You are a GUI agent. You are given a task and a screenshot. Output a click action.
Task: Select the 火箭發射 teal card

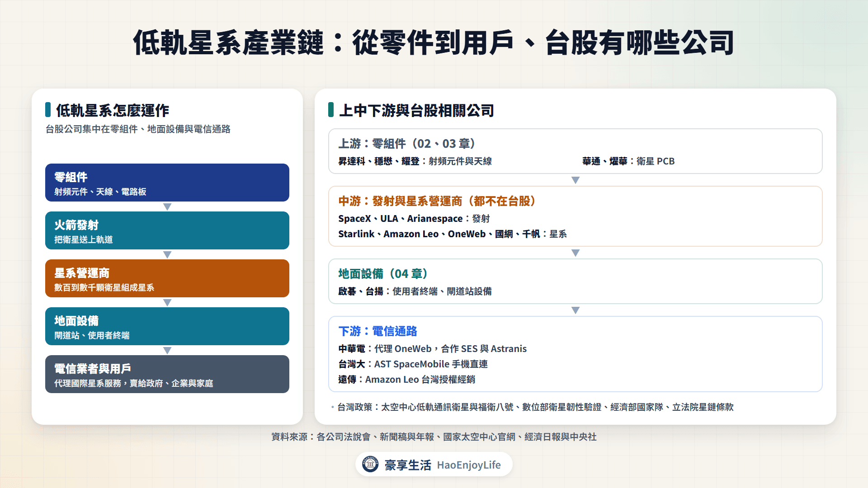167,230
